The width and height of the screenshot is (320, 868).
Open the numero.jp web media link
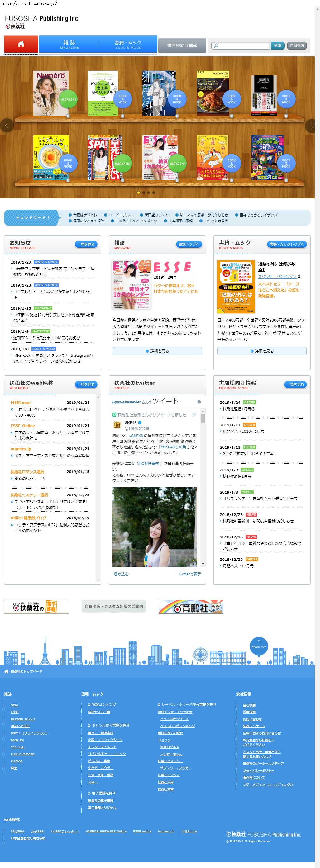coord(21,449)
